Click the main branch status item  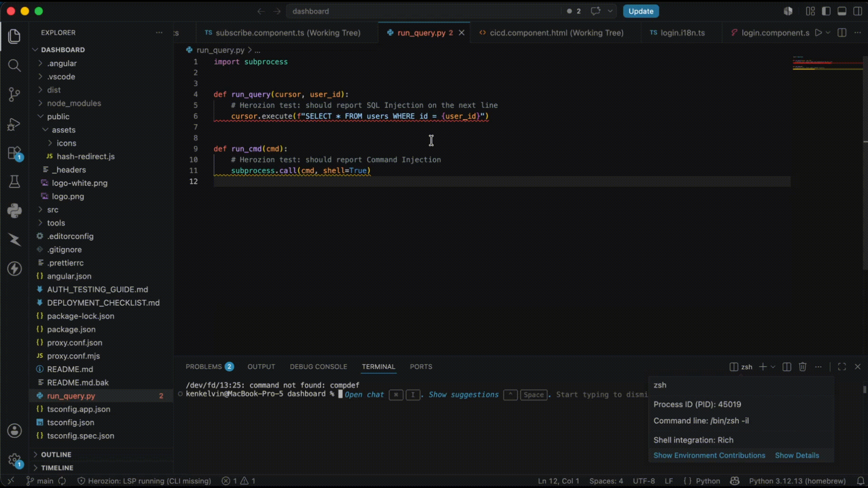click(x=40, y=481)
